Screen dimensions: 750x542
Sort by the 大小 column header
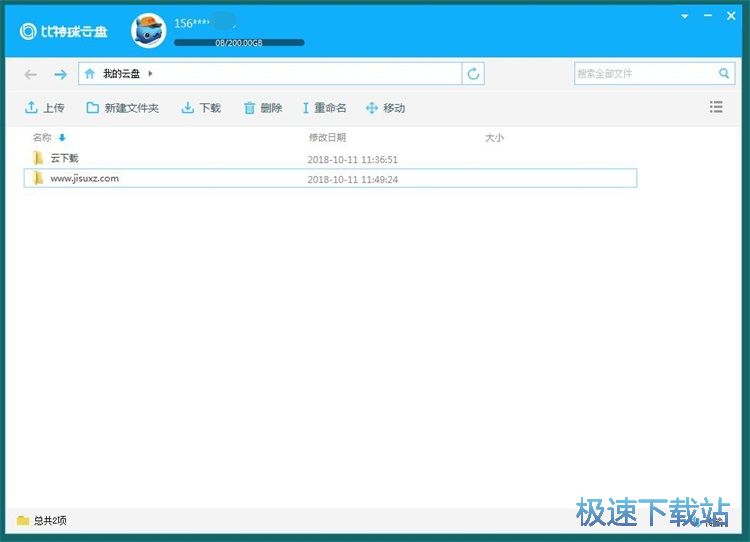494,138
